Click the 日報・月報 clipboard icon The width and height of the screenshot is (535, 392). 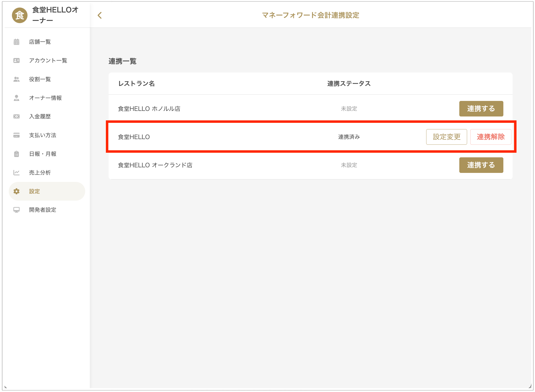(17, 154)
